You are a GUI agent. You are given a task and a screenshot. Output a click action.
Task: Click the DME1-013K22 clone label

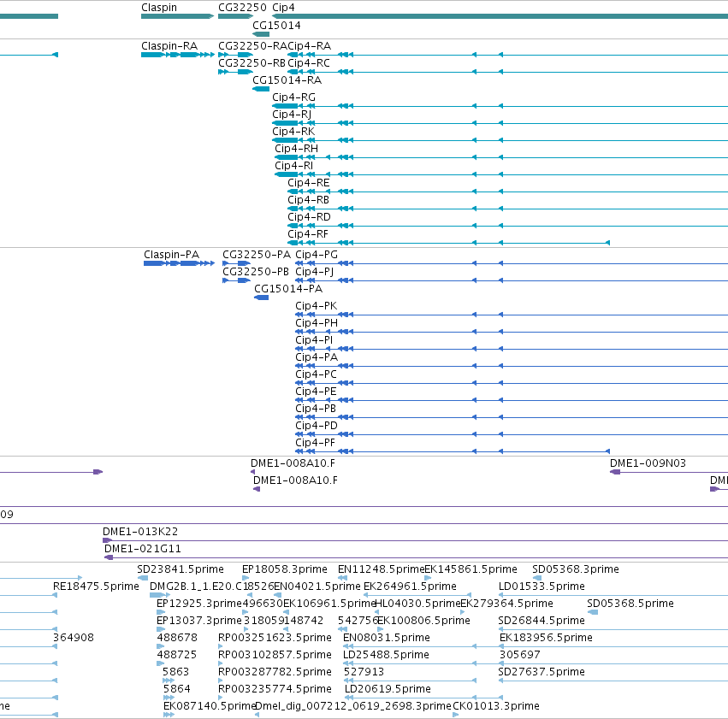pyautogui.click(x=140, y=532)
